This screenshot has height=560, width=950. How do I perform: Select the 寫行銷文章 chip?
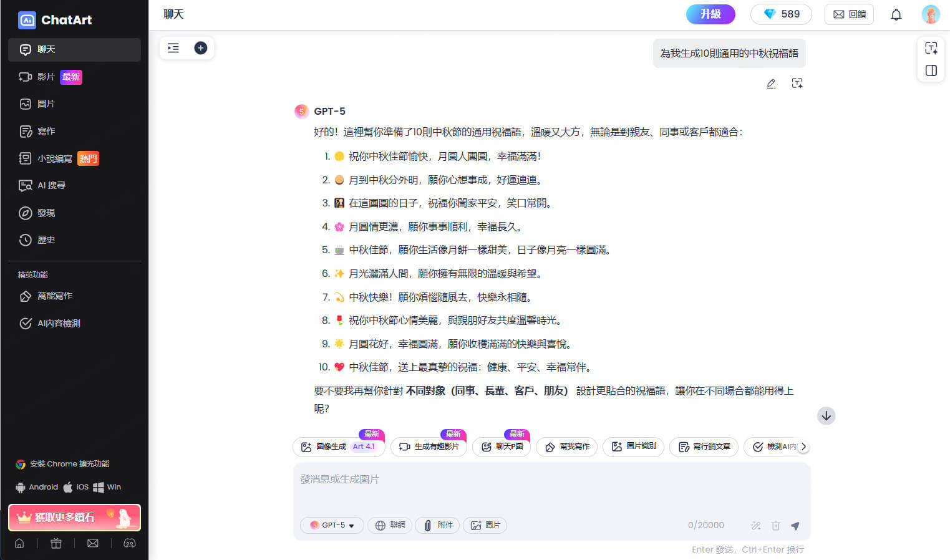704,447
